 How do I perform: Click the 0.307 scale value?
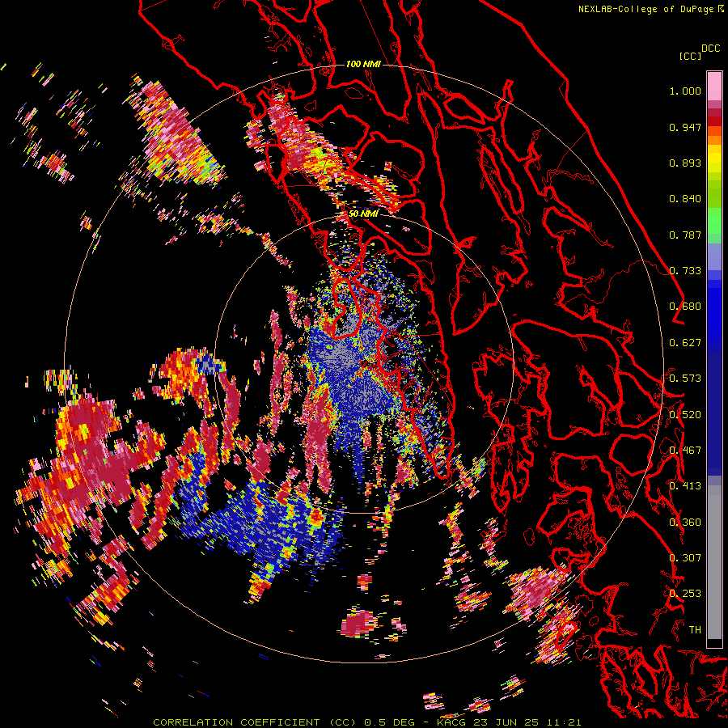[685, 557]
